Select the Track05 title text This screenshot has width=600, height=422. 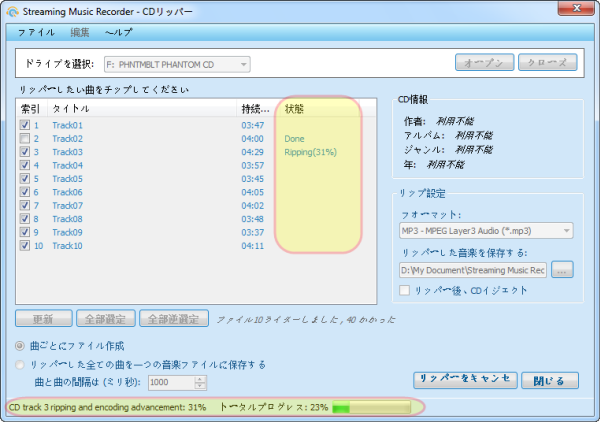(67, 179)
